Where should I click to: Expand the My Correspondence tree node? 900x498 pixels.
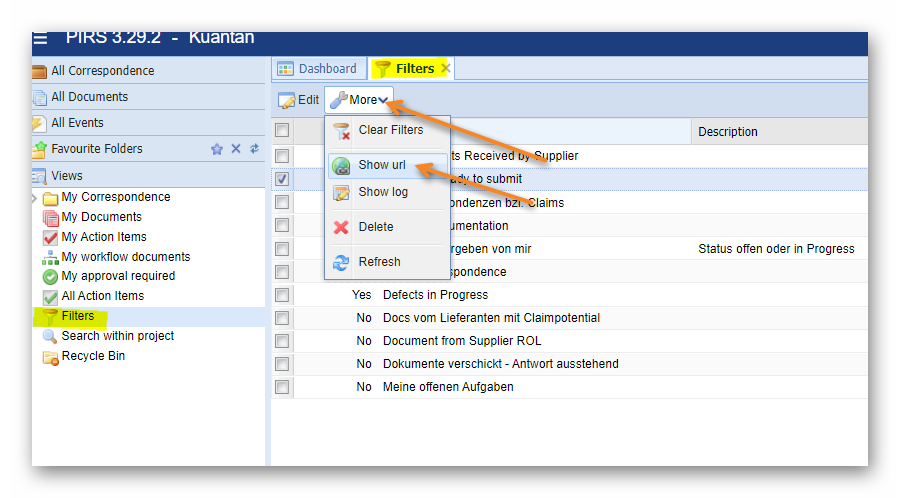tap(36, 198)
